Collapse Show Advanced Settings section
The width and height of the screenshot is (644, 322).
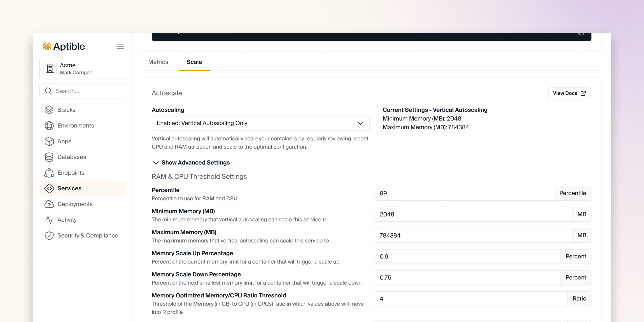pos(191,163)
